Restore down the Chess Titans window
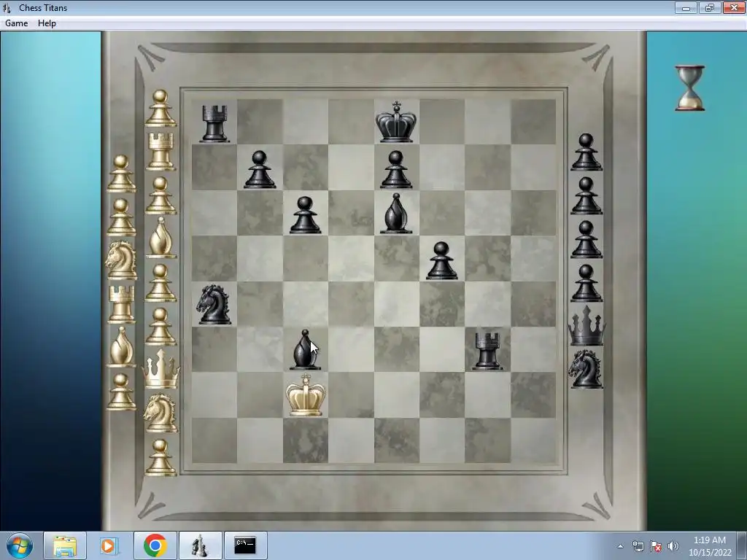Image resolution: width=747 pixels, height=560 pixels. [x=710, y=7]
